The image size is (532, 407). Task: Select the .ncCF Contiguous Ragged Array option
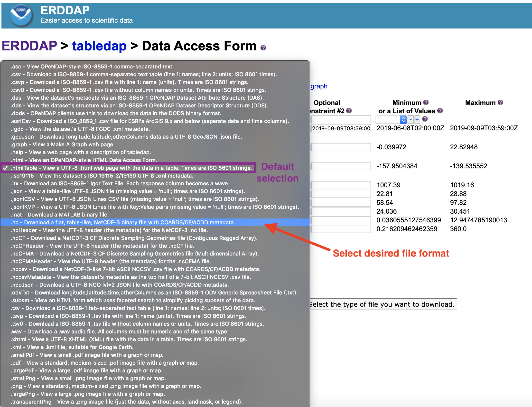(155, 238)
